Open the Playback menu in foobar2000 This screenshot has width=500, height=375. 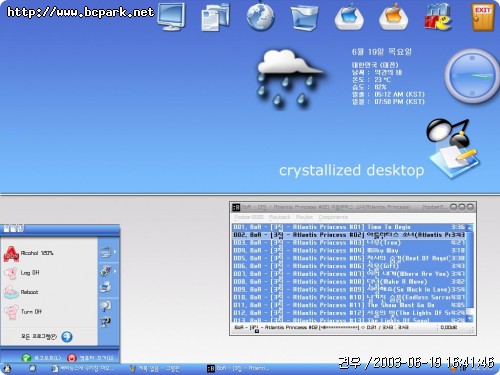tap(279, 217)
